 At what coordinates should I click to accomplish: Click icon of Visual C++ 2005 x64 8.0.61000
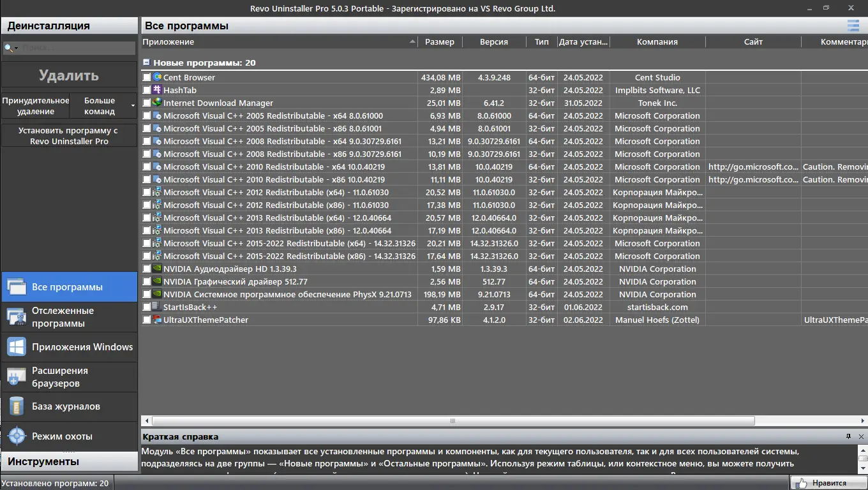[x=157, y=115]
